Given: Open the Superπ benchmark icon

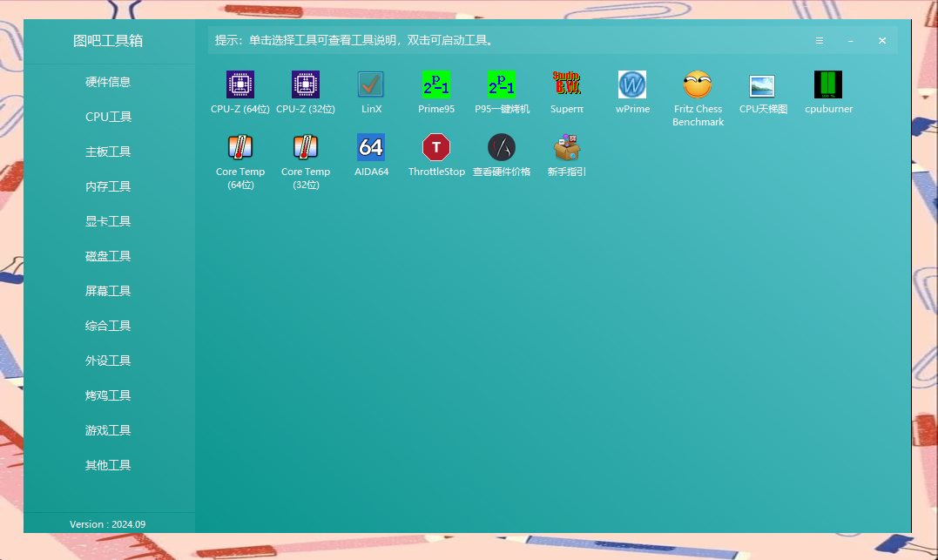Looking at the screenshot, I should pos(566,84).
